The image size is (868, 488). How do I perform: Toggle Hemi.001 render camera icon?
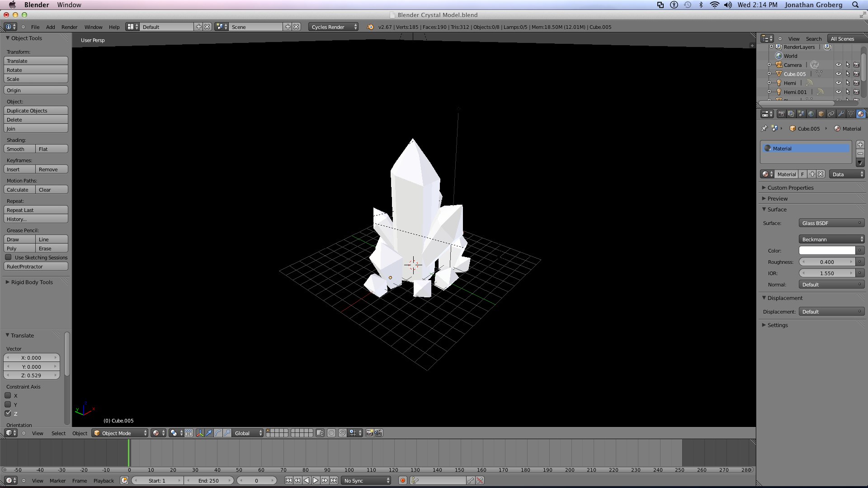pos(856,92)
